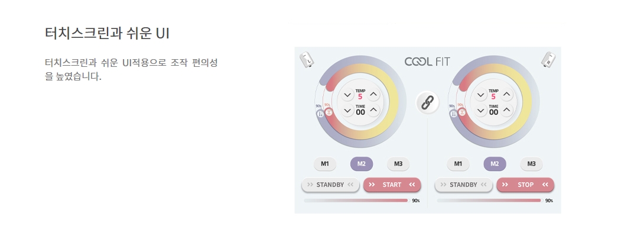Click left panel blue suction level icon

tap(320, 114)
